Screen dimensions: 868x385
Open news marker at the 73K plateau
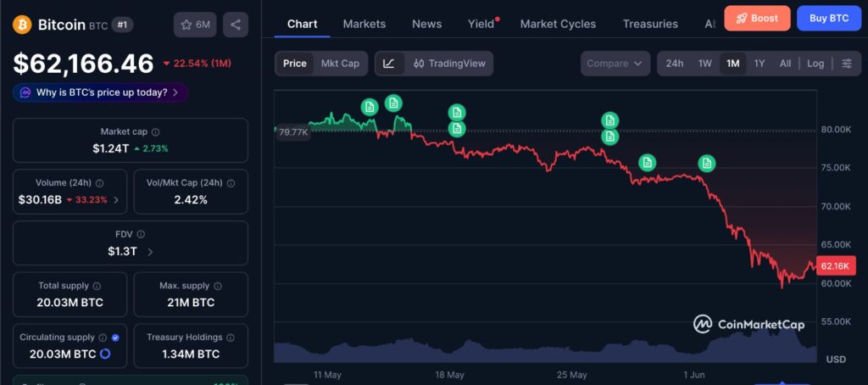point(647,163)
